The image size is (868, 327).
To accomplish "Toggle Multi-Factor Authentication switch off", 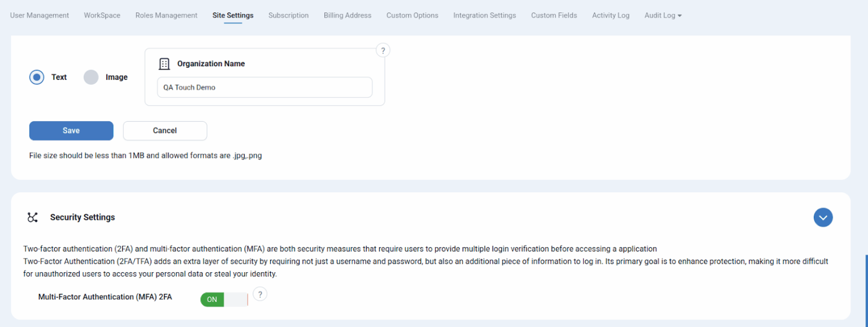I will pos(224,299).
